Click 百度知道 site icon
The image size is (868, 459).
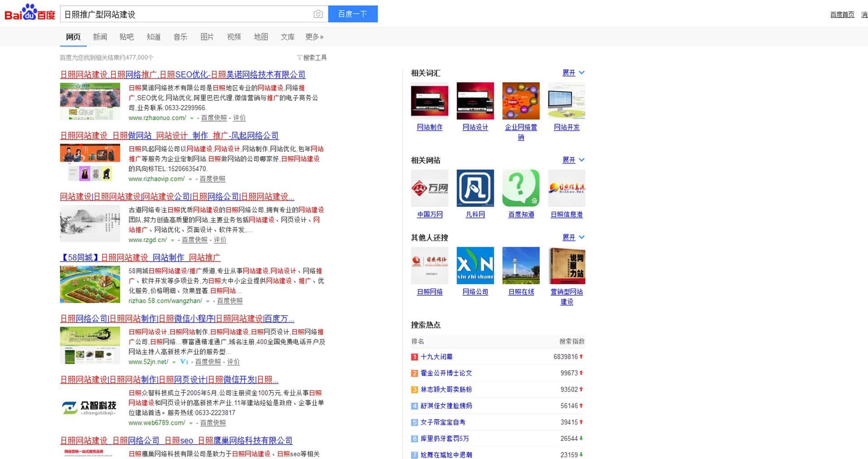(x=521, y=188)
